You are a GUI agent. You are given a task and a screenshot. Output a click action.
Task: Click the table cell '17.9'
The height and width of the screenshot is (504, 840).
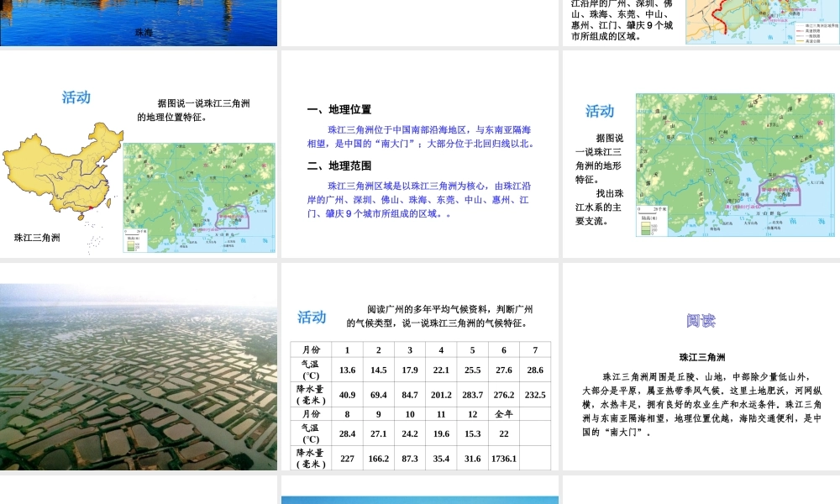tap(410, 370)
